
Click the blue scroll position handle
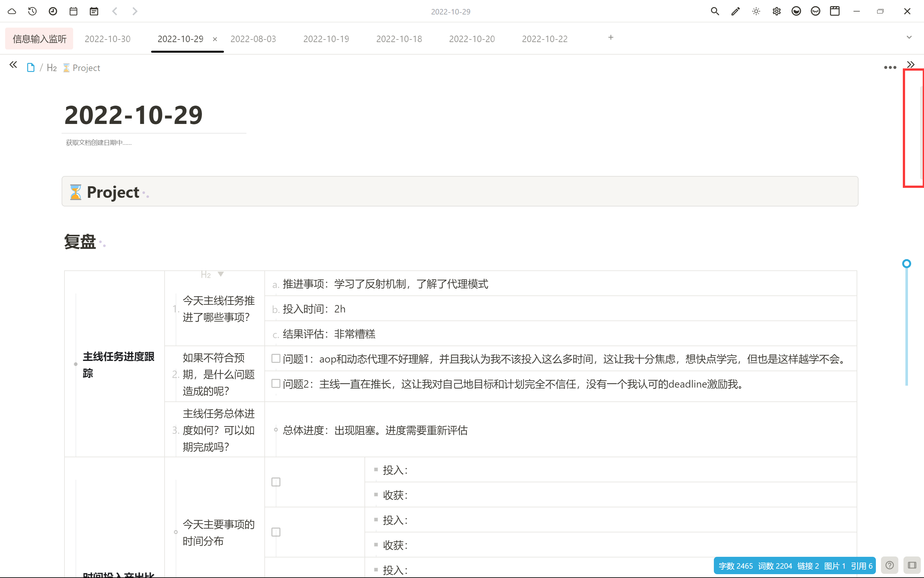906,263
